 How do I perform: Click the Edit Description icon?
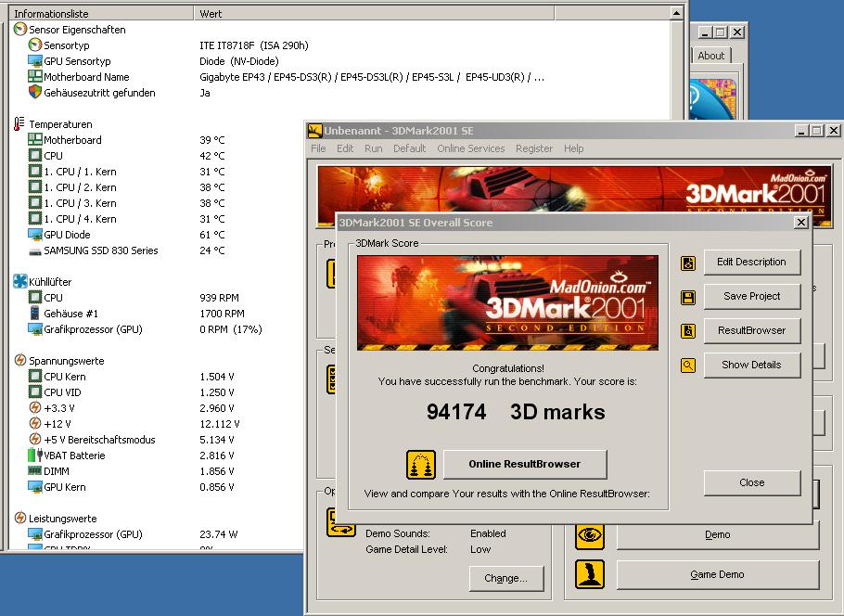coord(688,263)
